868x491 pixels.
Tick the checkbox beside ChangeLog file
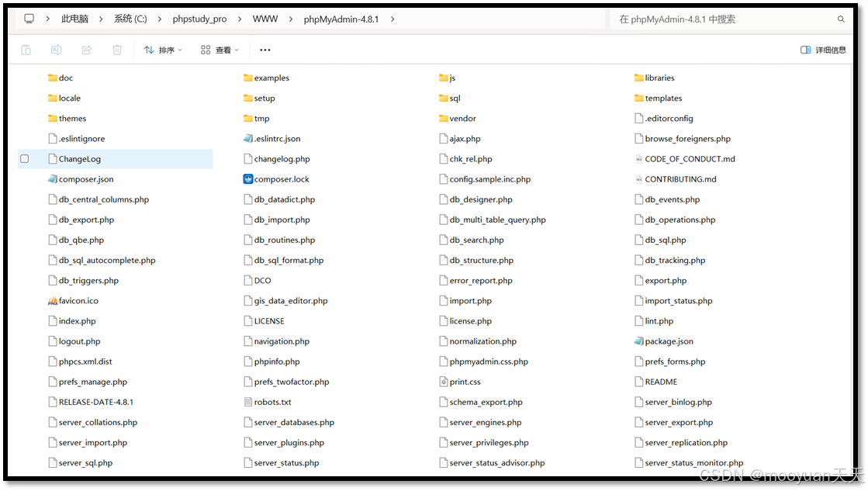point(24,159)
